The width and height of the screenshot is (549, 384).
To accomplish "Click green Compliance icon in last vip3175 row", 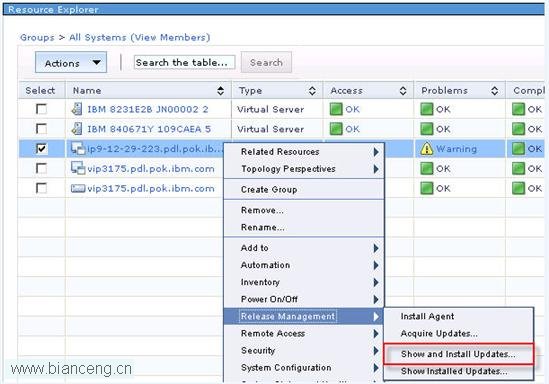I will (x=518, y=188).
